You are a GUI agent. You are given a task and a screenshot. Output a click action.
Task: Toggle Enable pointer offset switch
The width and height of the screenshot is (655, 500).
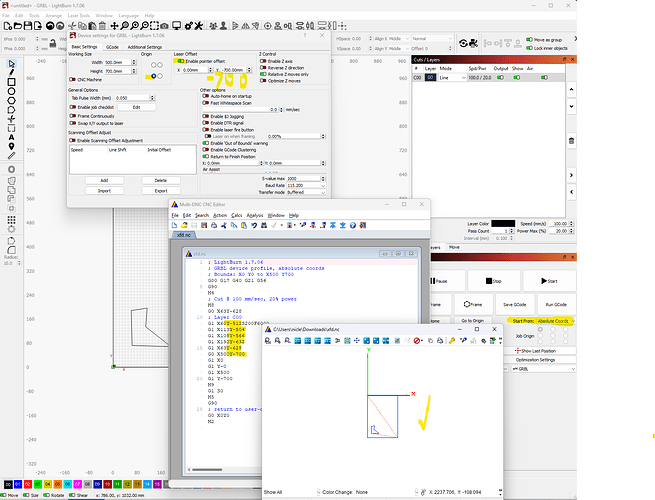pyautogui.click(x=180, y=61)
